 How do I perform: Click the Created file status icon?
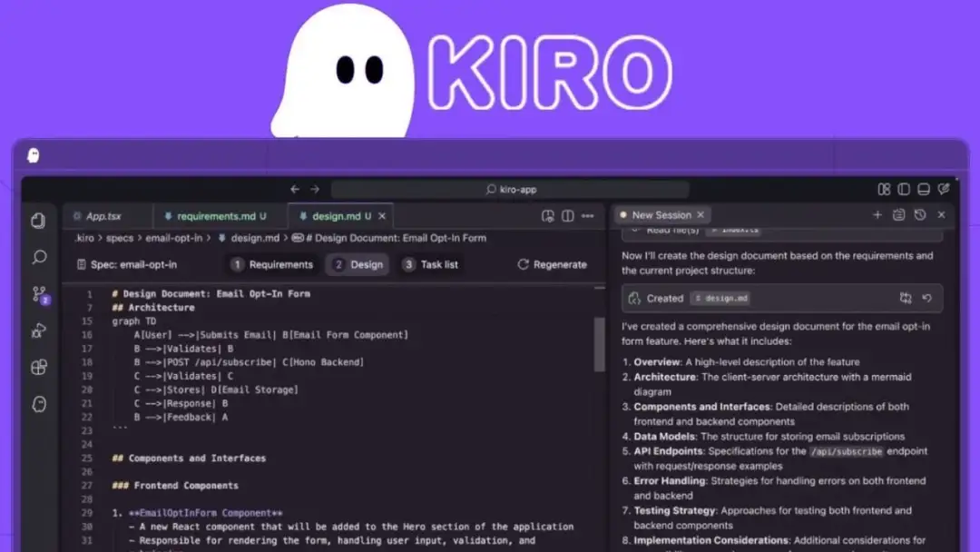(x=634, y=298)
